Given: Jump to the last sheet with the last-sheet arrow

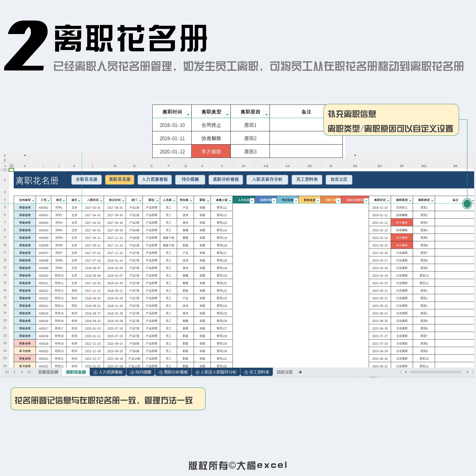Looking at the screenshot, I should (29, 372).
